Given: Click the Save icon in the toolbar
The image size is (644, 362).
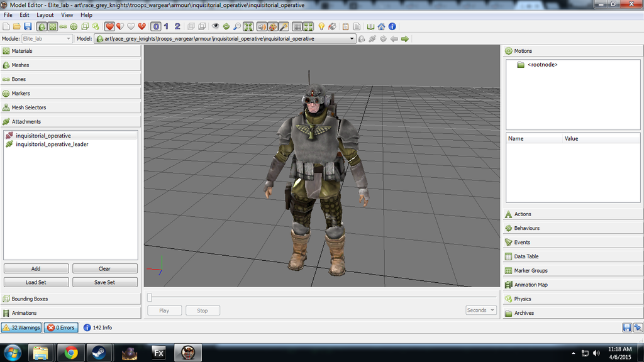Looking at the screenshot, I should (x=28, y=26).
